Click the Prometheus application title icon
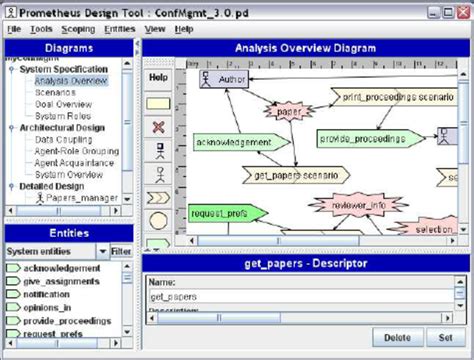The width and height of the screenshot is (474, 360). coord(11,13)
